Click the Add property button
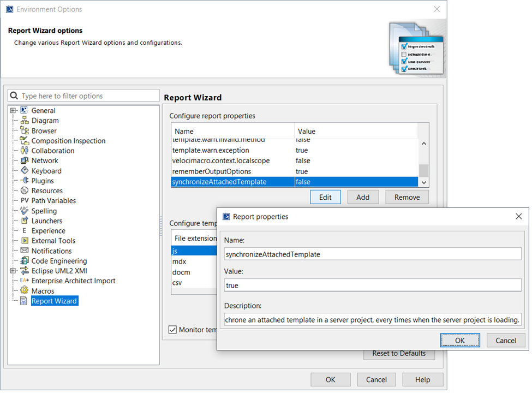 pyautogui.click(x=363, y=197)
